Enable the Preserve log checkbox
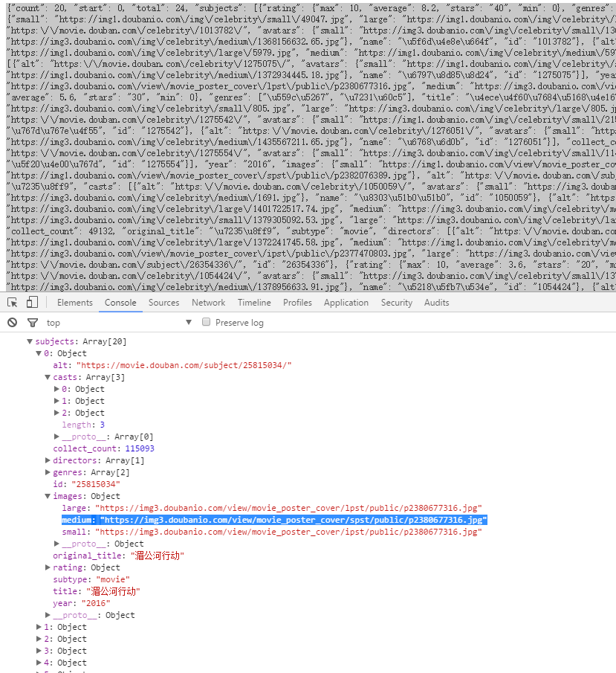Viewport: 616px width, 673px height. tap(208, 323)
